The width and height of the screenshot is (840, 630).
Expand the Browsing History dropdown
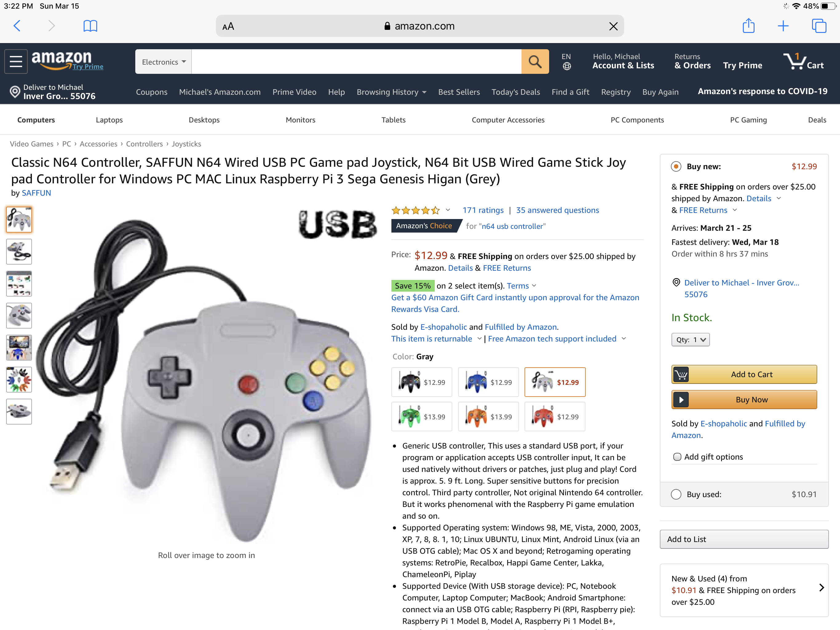[x=391, y=92]
